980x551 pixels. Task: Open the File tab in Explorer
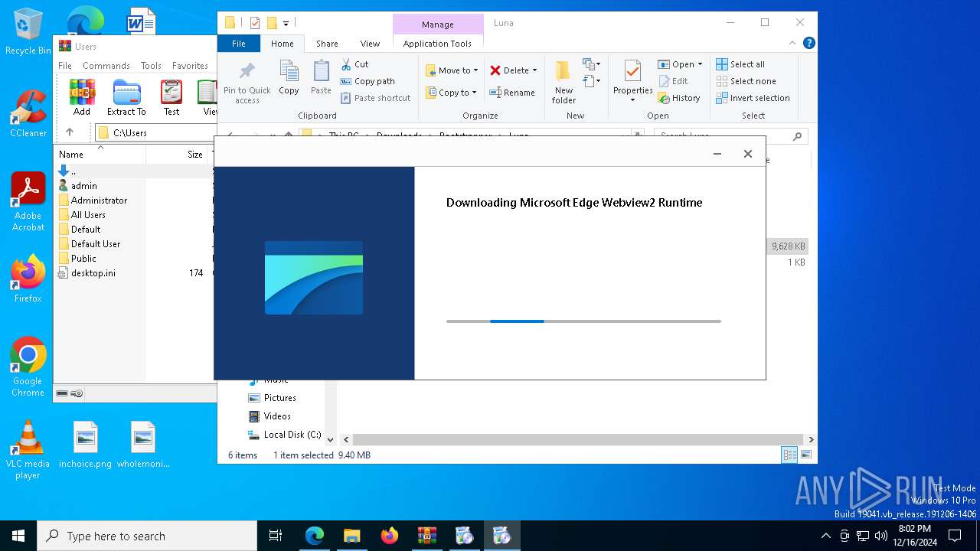point(239,44)
